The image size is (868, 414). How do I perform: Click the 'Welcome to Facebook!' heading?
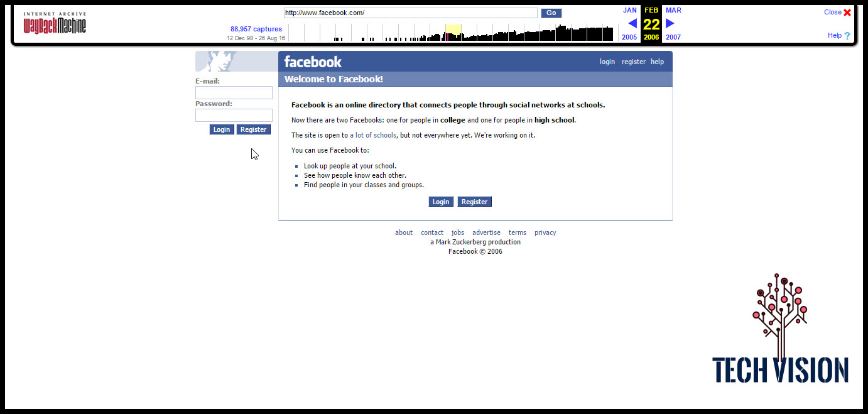[334, 79]
